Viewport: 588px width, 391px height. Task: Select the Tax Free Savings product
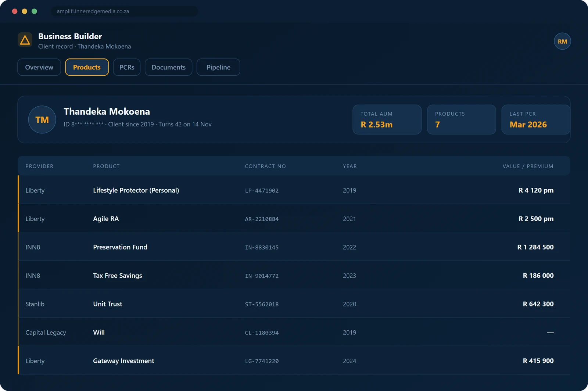pos(118,276)
